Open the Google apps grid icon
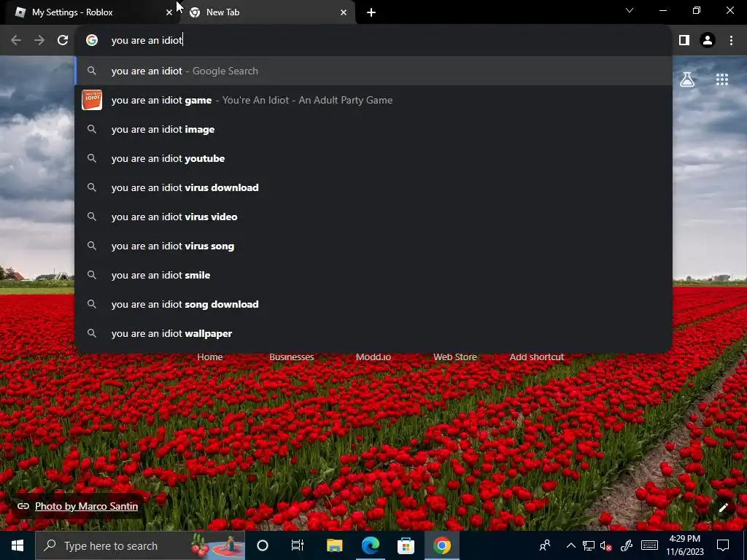 (x=722, y=79)
